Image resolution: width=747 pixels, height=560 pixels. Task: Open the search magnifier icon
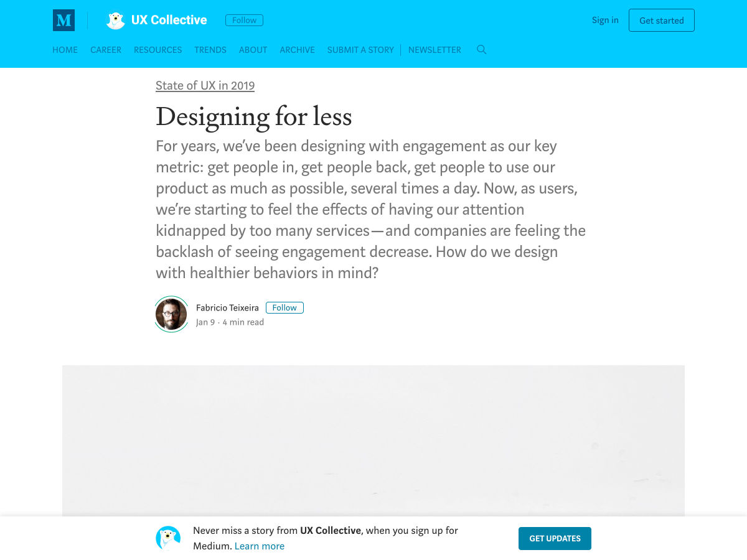(x=481, y=50)
